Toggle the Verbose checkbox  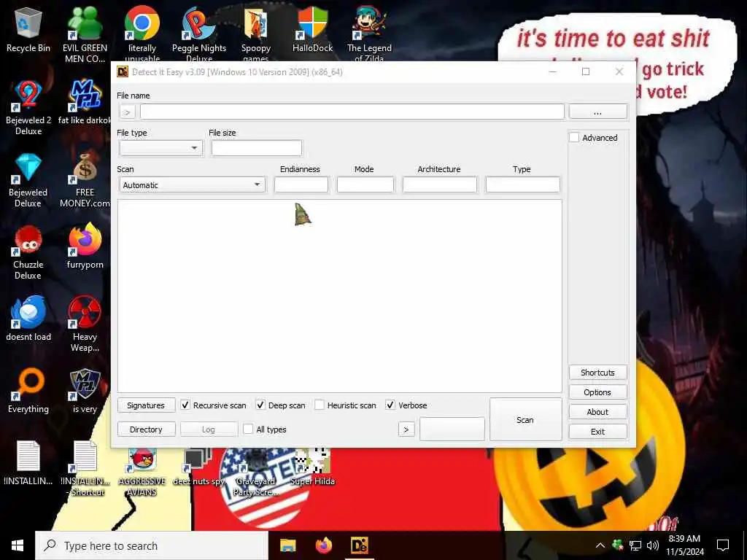[x=390, y=405]
